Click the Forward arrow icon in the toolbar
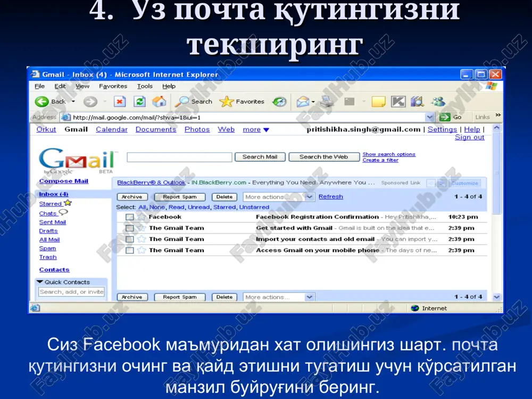Viewport: 532px width, 399px height. [x=90, y=102]
